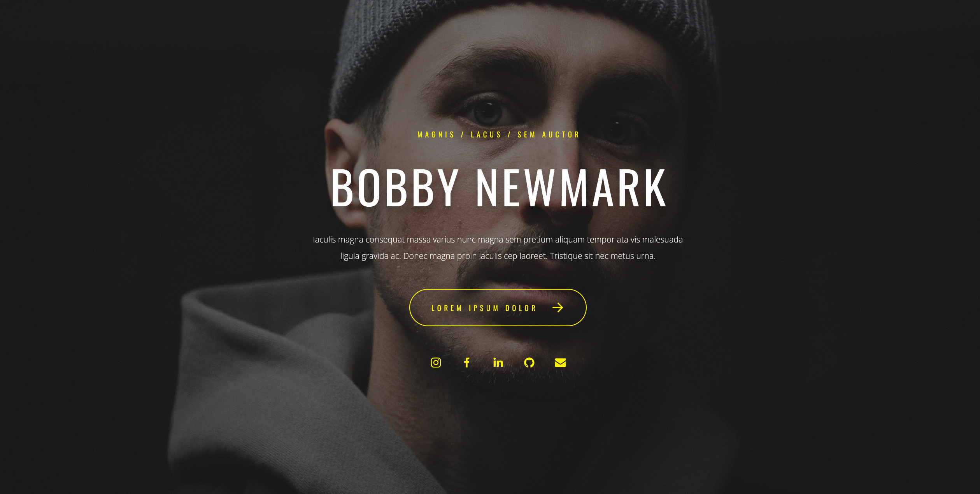Click the word LACUS in the tagline
The image size is (980, 494).
point(486,135)
